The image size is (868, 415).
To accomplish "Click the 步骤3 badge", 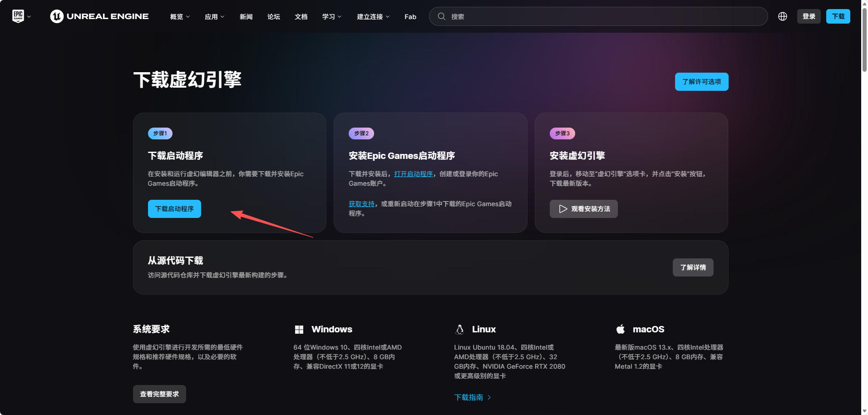I will [x=562, y=133].
